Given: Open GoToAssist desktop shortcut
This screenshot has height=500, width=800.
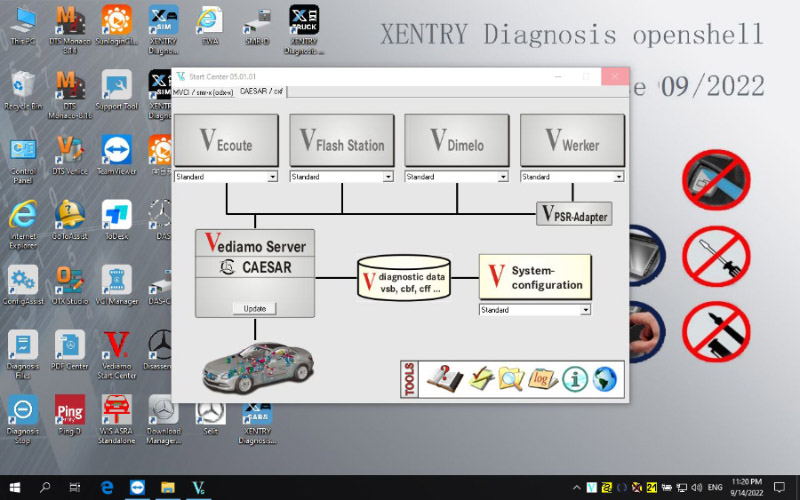Looking at the screenshot, I should click(70, 221).
